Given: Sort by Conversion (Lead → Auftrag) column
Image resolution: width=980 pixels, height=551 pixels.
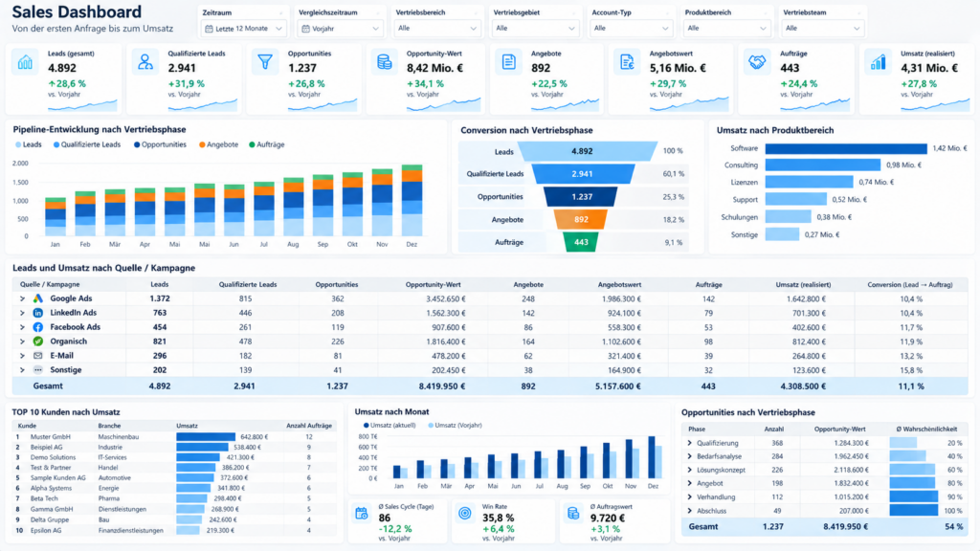Looking at the screenshot, I should click(910, 285).
